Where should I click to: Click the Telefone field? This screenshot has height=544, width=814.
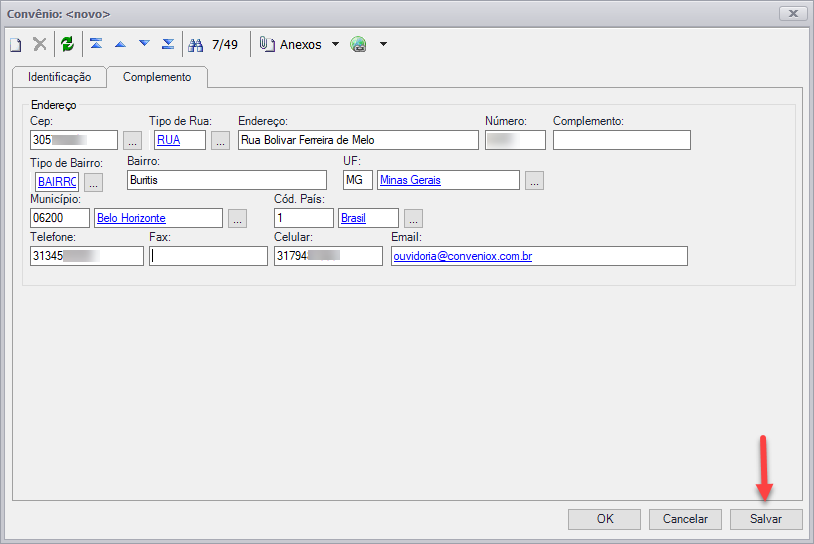[87, 256]
